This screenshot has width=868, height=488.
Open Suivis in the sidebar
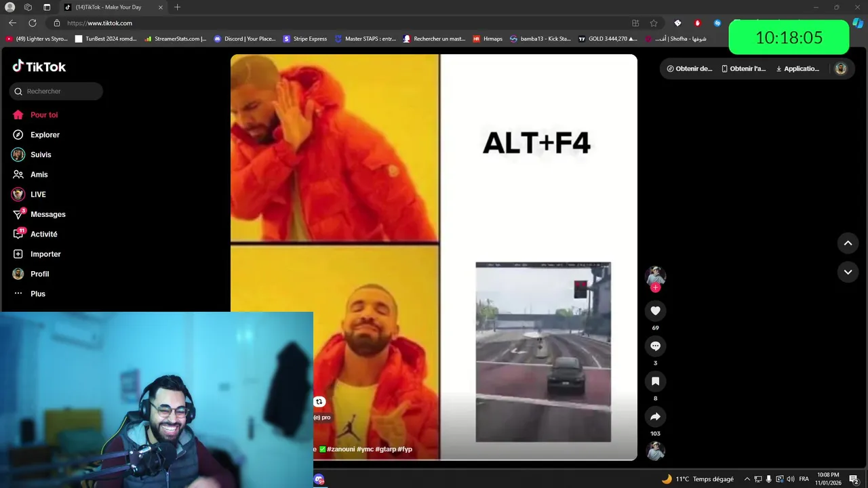point(32,155)
